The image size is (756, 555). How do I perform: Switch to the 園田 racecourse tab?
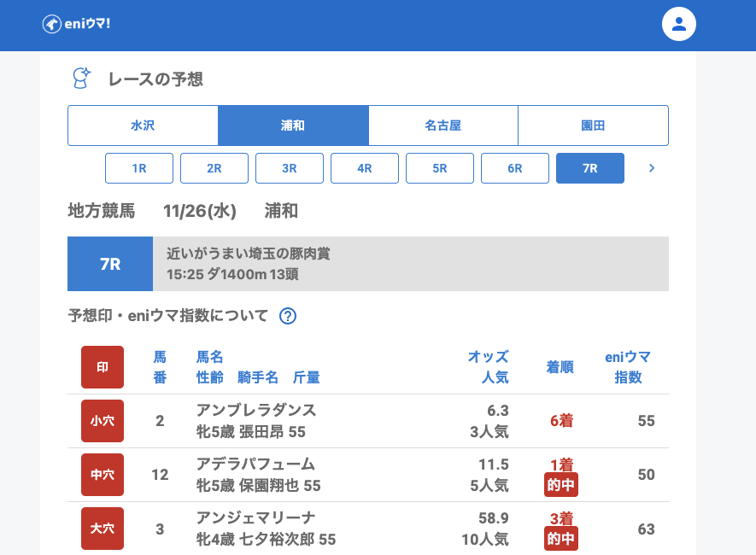[x=593, y=126]
